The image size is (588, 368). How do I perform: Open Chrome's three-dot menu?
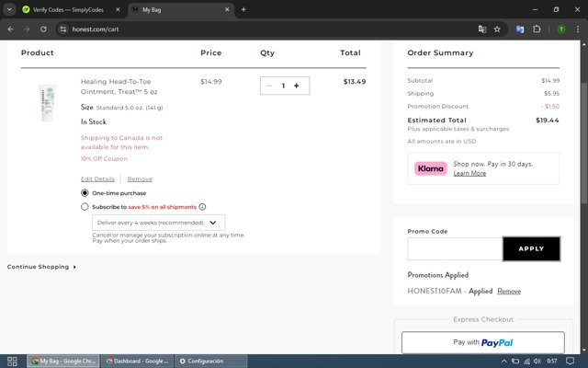click(578, 29)
